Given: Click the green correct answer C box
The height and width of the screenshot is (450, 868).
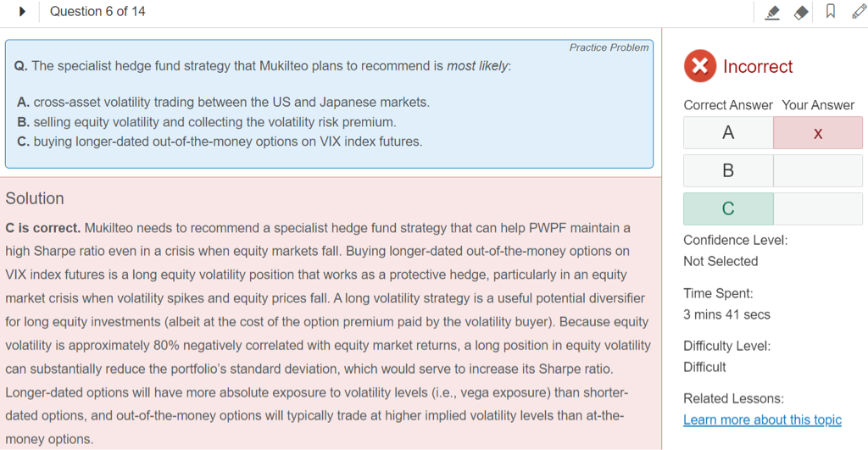Looking at the screenshot, I should click(x=728, y=208).
